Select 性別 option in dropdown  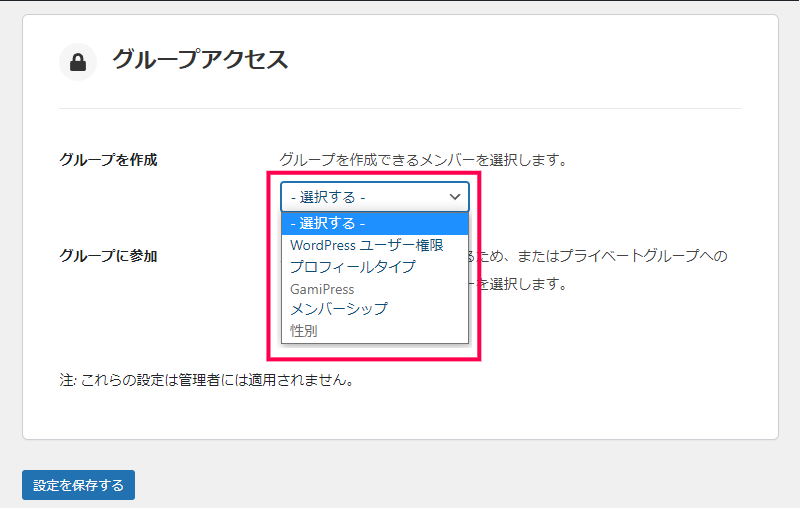coord(374,331)
